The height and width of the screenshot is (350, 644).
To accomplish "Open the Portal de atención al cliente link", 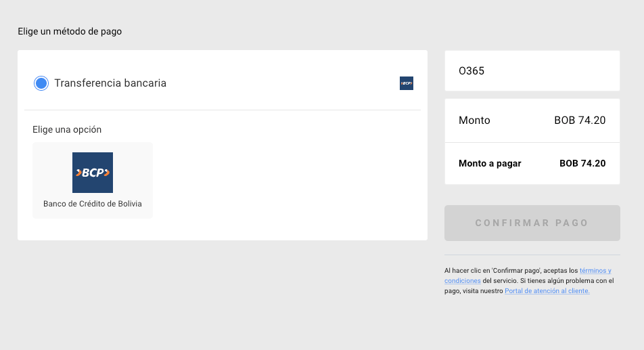I will tap(547, 291).
